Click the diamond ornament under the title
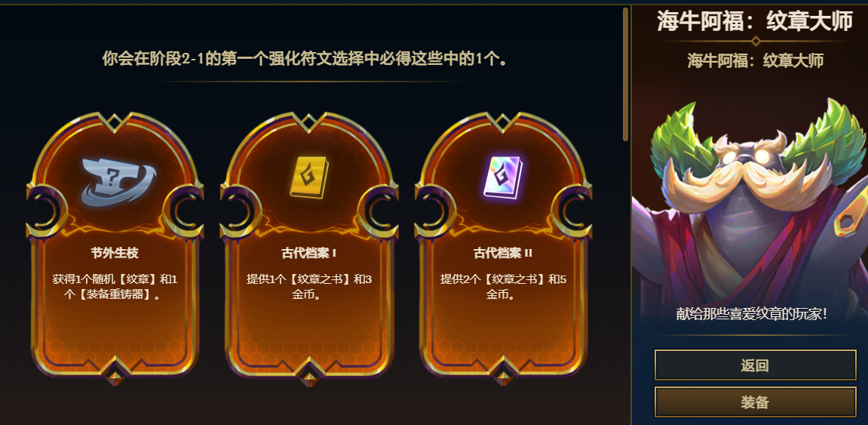 tap(755, 41)
